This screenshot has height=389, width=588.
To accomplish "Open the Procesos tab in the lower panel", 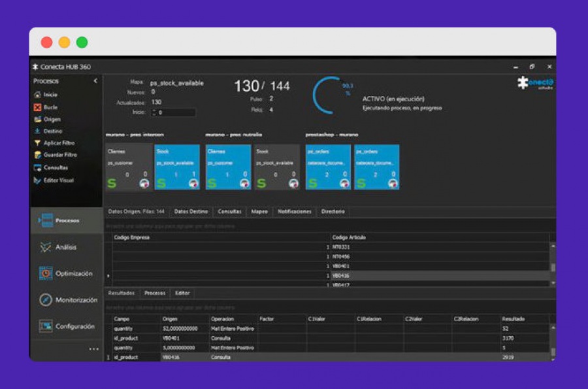I will [155, 293].
